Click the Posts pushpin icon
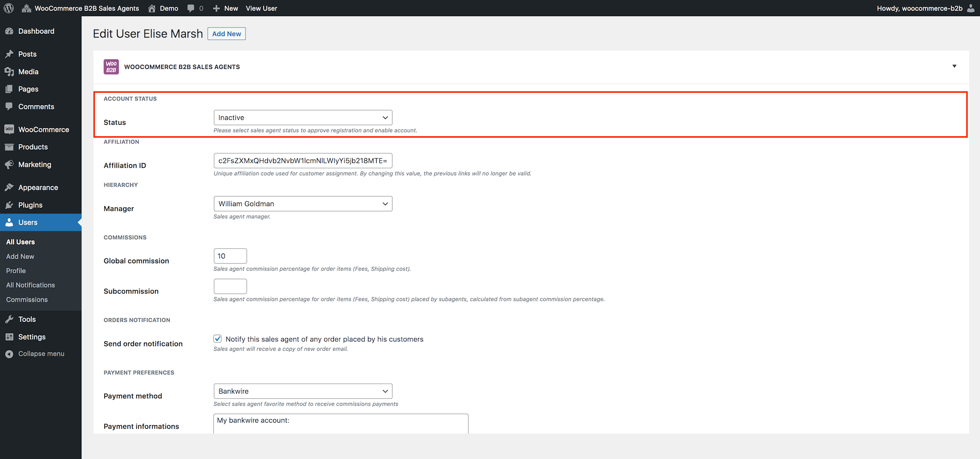 click(9, 54)
